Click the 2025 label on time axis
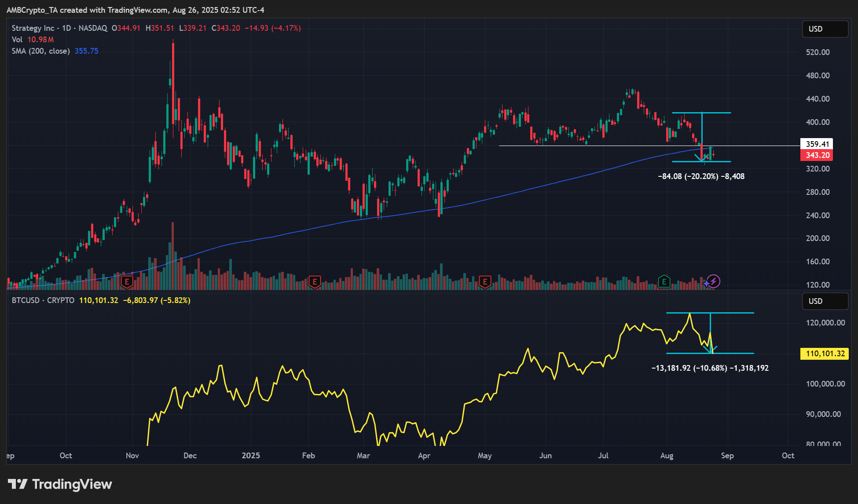This screenshot has width=858, height=504. coord(251,456)
